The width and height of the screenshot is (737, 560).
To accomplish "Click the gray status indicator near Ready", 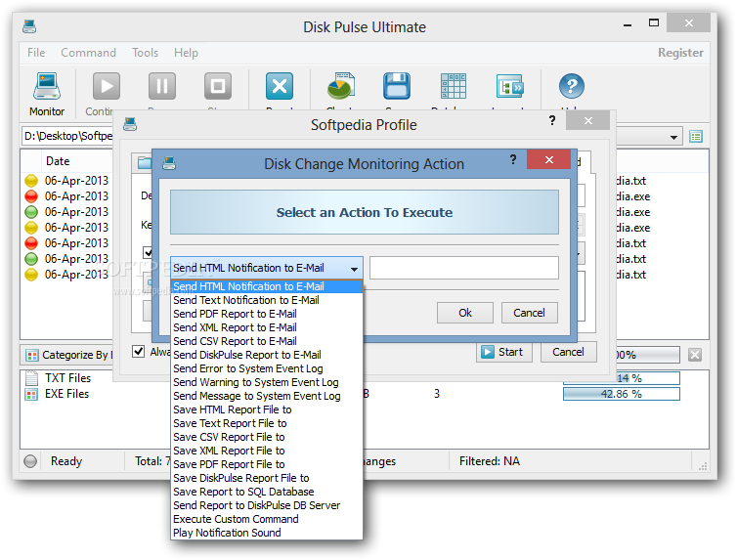I will [30, 461].
